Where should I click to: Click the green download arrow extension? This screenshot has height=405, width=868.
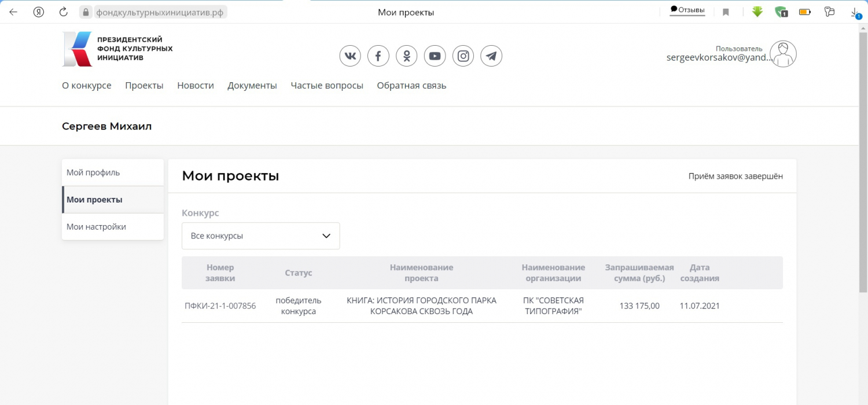point(757,12)
